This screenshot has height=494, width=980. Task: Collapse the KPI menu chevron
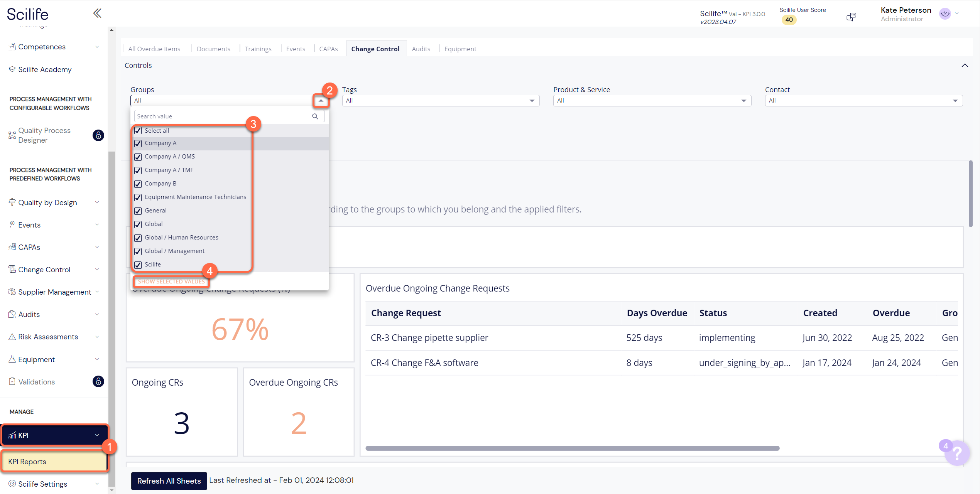click(97, 435)
